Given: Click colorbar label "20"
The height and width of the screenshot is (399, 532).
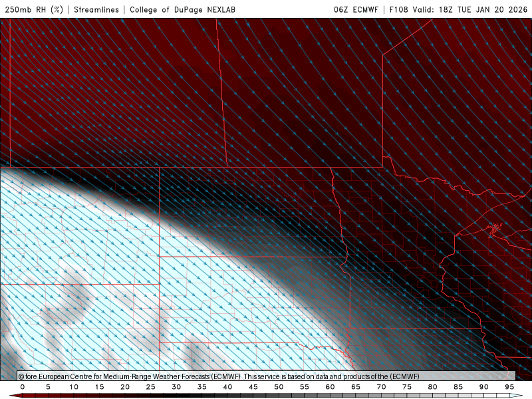Looking at the screenshot, I should pos(125,387).
